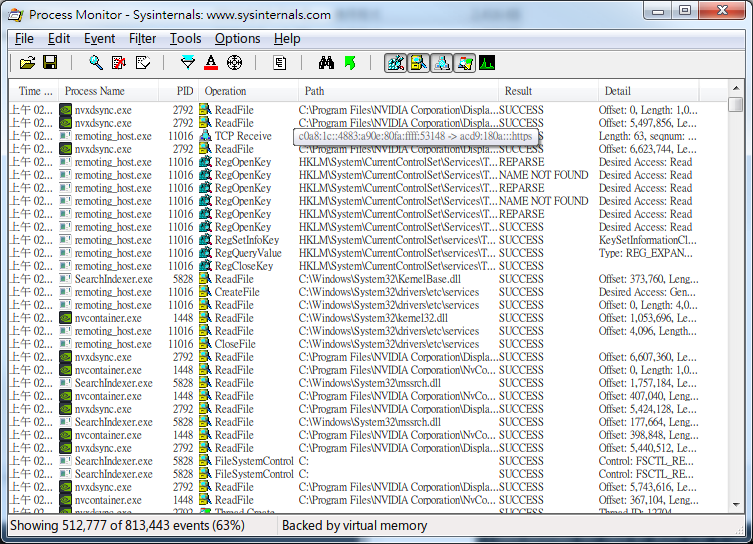The height and width of the screenshot is (544, 753).
Task: Click the vertical scrollbar thumb
Action: tap(736, 104)
